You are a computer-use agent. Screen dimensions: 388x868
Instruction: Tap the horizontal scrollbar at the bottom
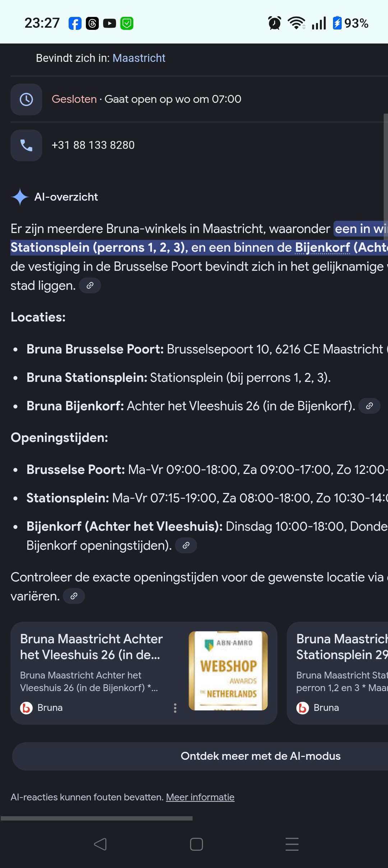tap(96, 818)
